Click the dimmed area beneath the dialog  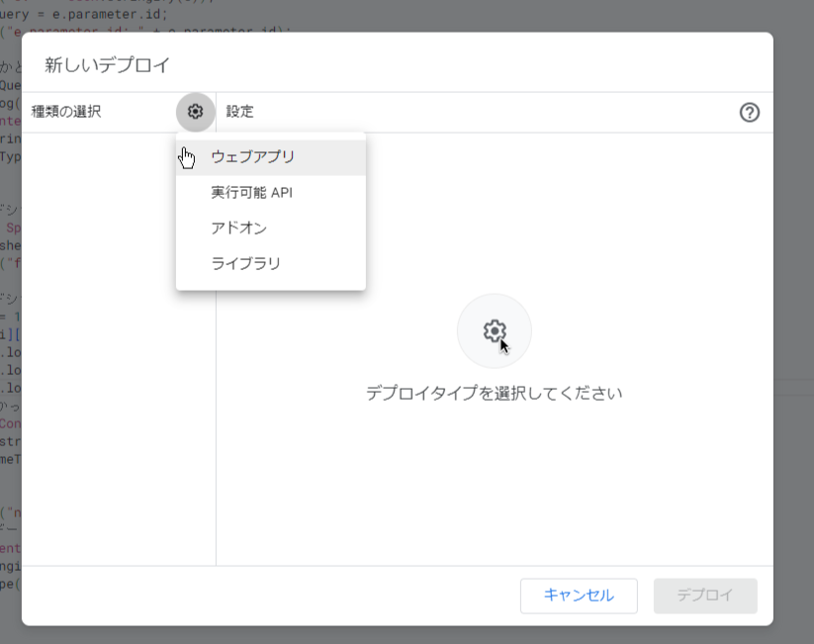click(x=396, y=634)
